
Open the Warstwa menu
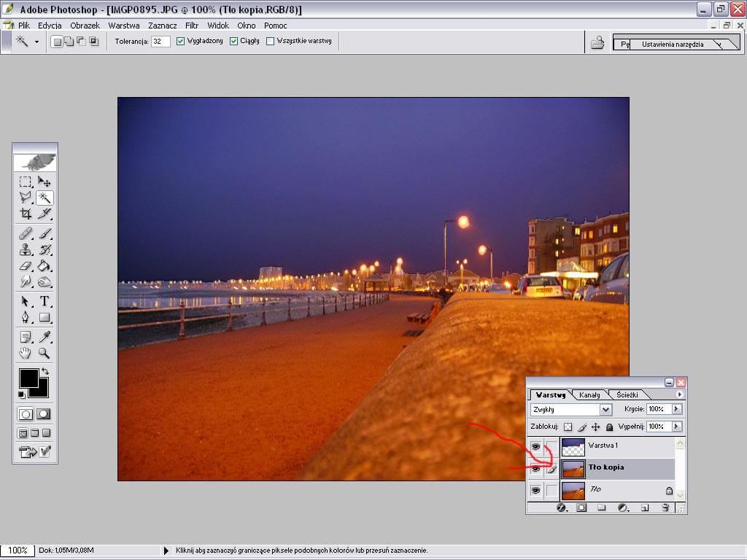coord(124,26)
